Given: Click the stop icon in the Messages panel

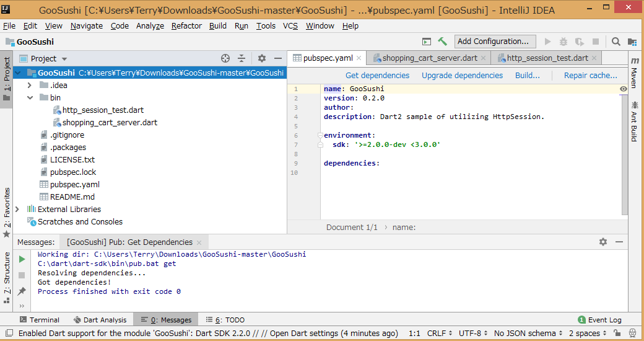Looking at the screenshot, I should 22,275.
